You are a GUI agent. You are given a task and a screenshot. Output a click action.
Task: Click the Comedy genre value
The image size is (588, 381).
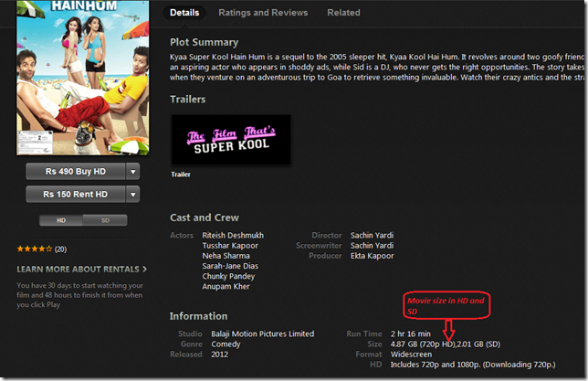pyautogui.click(x=226, y=344)
